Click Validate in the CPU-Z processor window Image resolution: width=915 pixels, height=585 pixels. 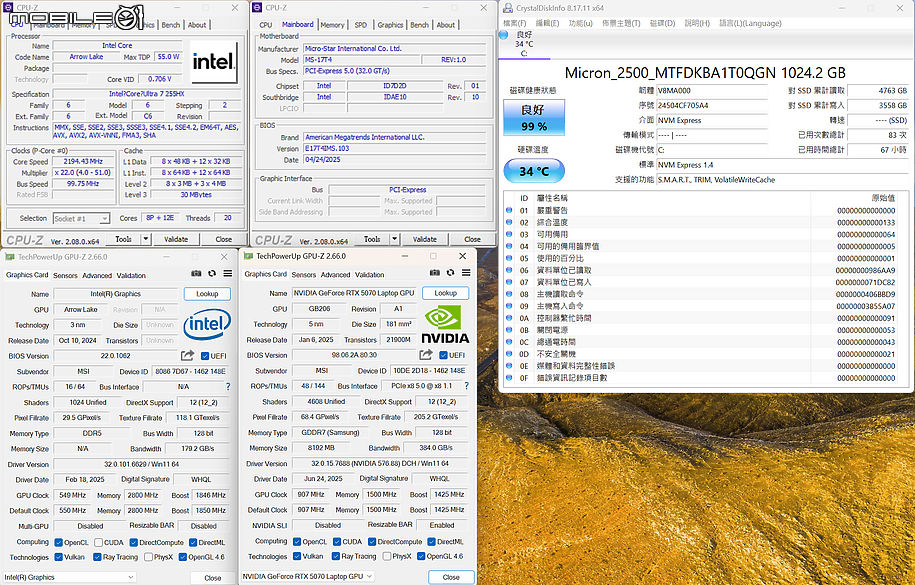[x=176, y=239]
